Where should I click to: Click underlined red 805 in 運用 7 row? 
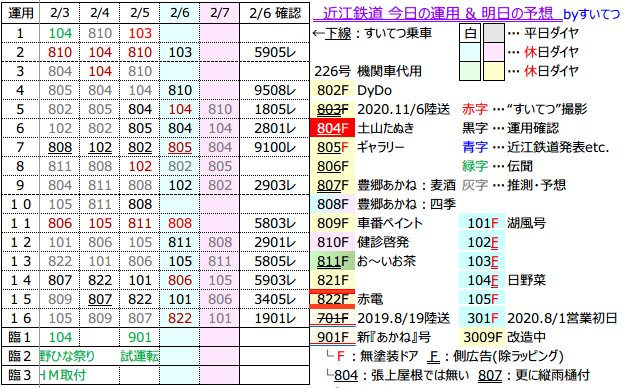180,147
